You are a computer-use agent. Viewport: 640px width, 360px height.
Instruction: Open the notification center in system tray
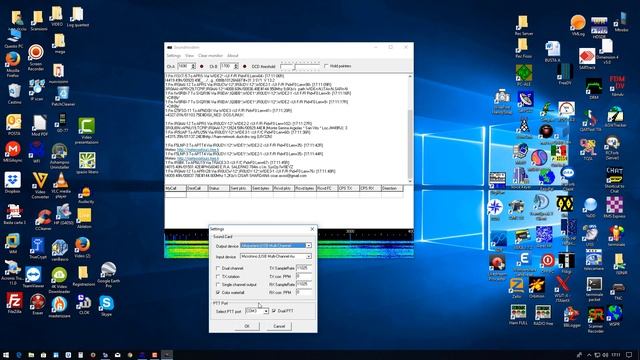coord(629,355)
